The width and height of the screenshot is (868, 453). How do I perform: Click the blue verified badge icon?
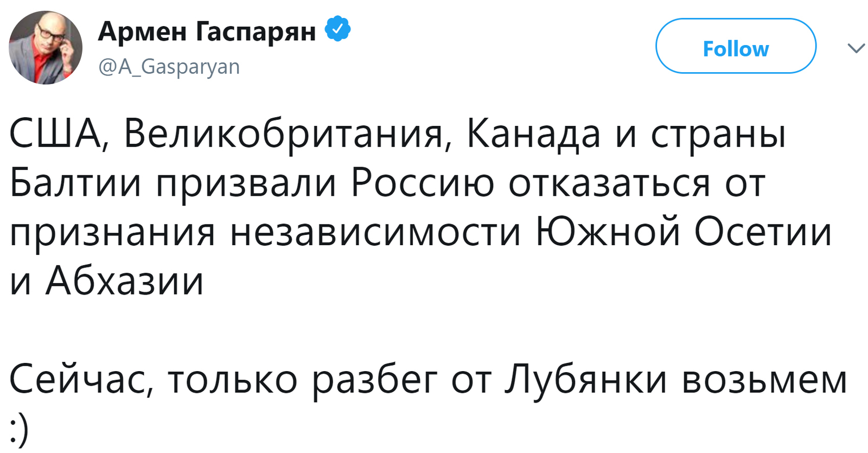tap(337, 30)
